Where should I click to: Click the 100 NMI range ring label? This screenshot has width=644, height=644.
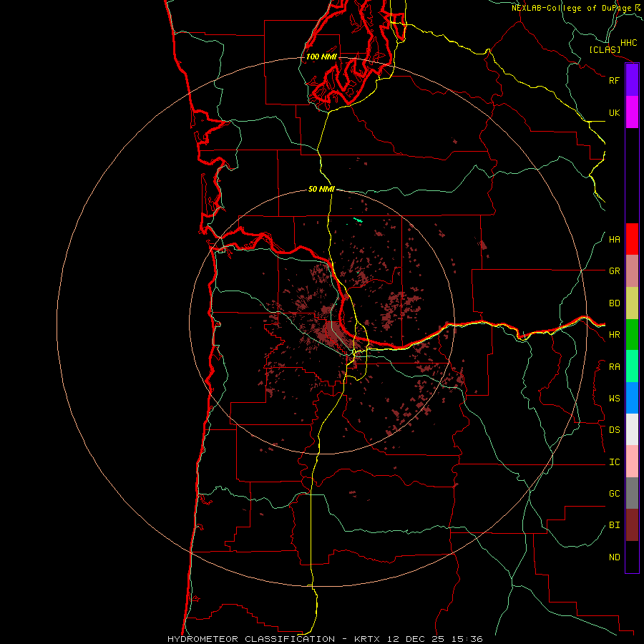(321, 57)
